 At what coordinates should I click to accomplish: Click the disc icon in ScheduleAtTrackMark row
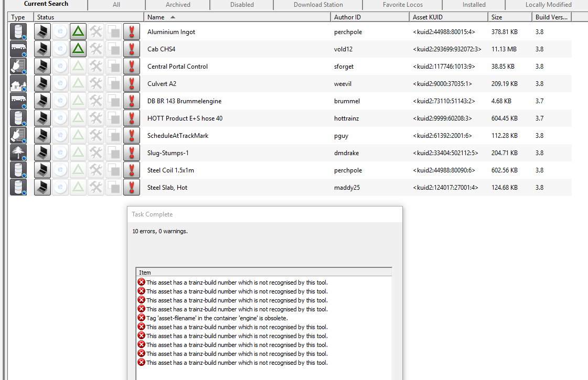tap(60, 136)
